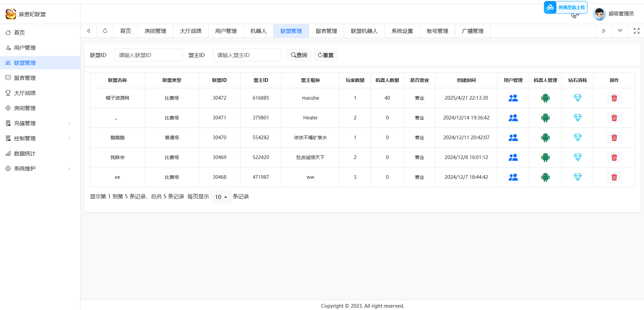This screenshot has height=310, width=644.
Task: View diamond consumption for alliance 30470
Action: click(578, 138)
